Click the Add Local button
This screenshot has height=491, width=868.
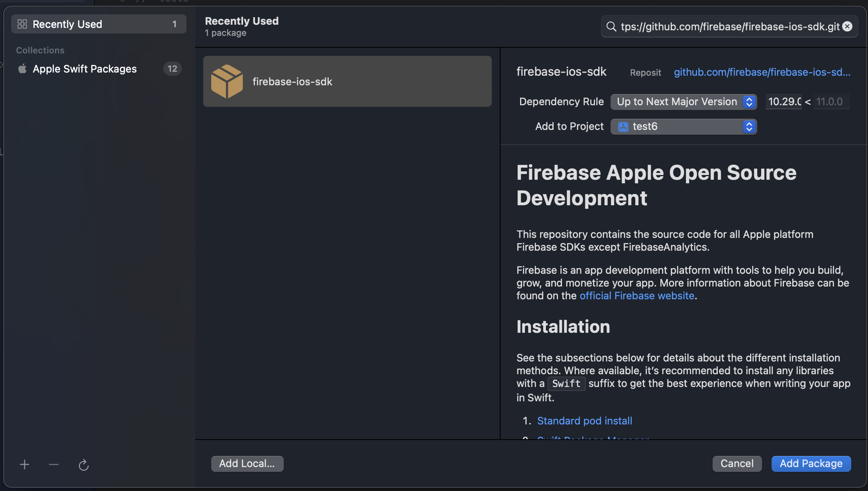pyautogui.click(x=247, y=464)
